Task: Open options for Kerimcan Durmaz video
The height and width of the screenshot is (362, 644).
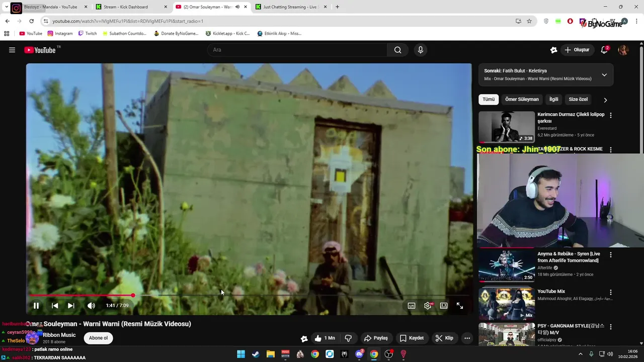Action: (x=611, y=115)
